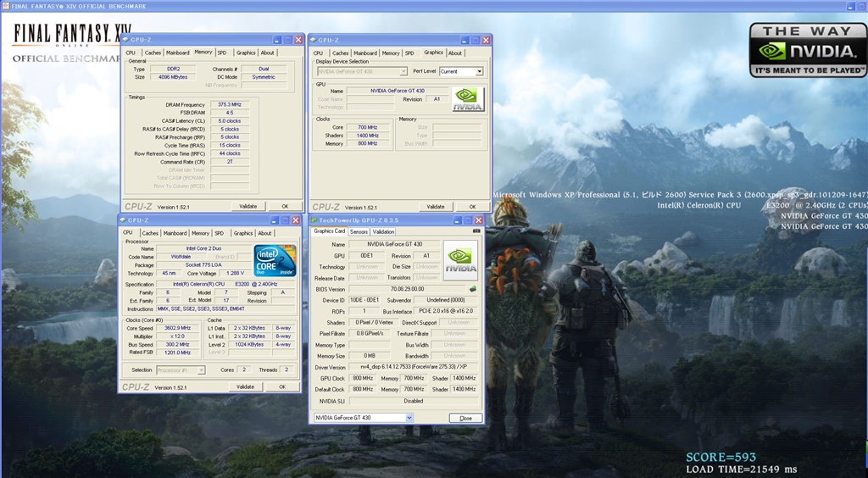The width and height of the screenshot is (868, 478).
Task: Close GPU-Z using title bar X
Action: click(x=479, y=220)
